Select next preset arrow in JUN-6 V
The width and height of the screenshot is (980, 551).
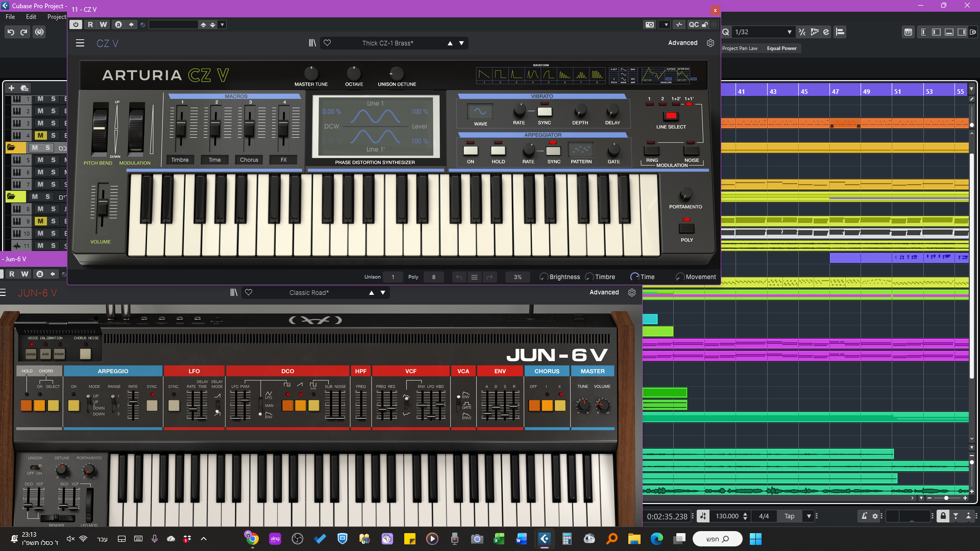tap(383, 292)
